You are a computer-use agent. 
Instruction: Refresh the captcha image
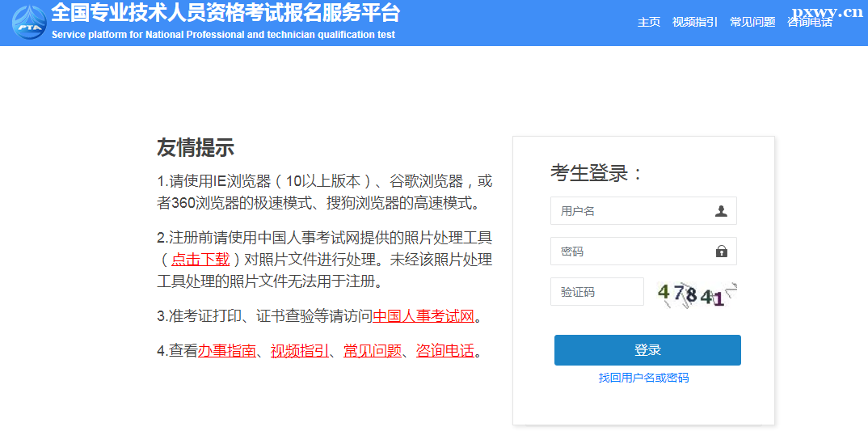[x=696, y=293]
